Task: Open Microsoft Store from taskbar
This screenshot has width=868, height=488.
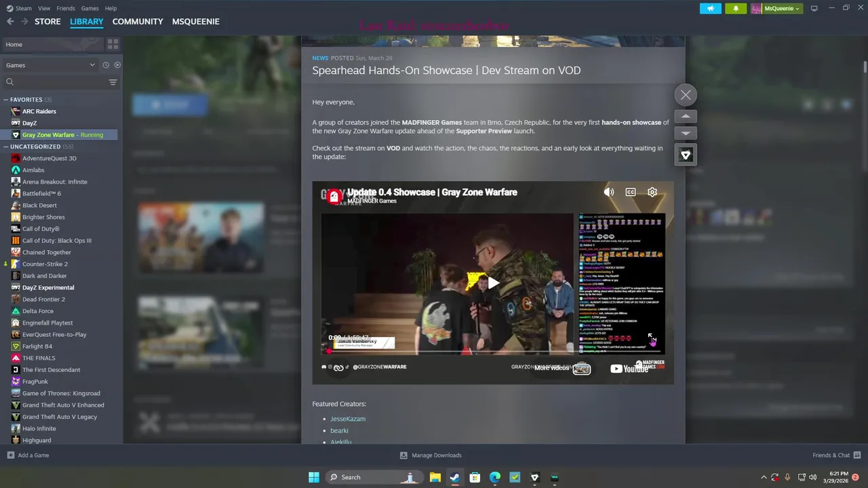Action: click(x=475, y=477)
